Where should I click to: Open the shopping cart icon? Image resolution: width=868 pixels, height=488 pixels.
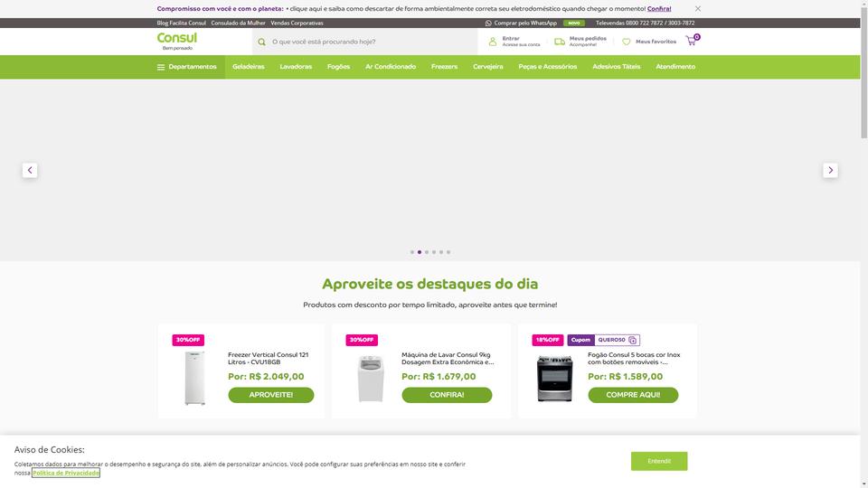coord(692,40)
